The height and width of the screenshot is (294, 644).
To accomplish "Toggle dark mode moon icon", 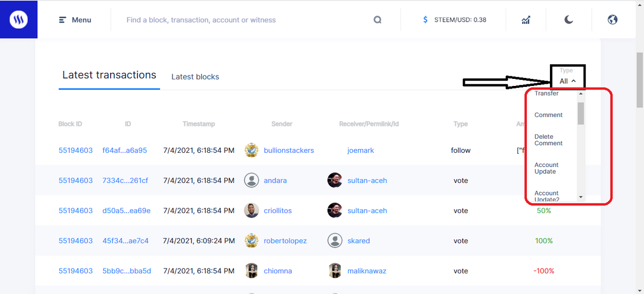I will pyautogui.click(x=569, y=20).
